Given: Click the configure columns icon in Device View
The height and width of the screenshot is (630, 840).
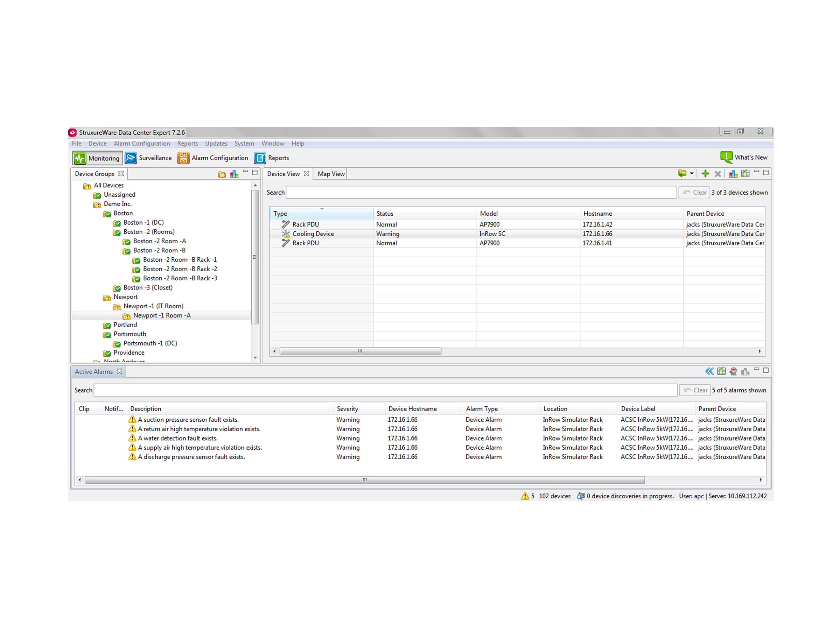Looking at the screenshot, I should click(745, 174).
